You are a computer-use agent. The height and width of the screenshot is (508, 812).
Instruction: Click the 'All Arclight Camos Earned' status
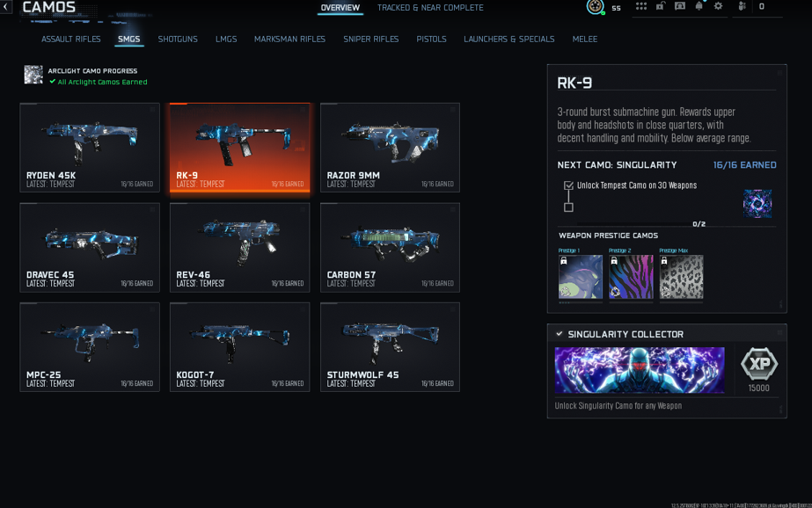click(99, 82)
